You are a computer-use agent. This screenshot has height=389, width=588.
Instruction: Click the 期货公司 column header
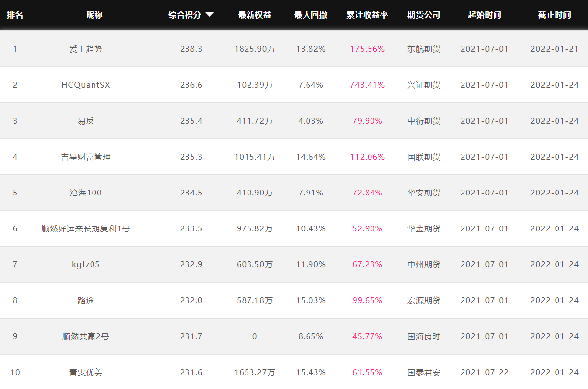click(x=424, y=15)
